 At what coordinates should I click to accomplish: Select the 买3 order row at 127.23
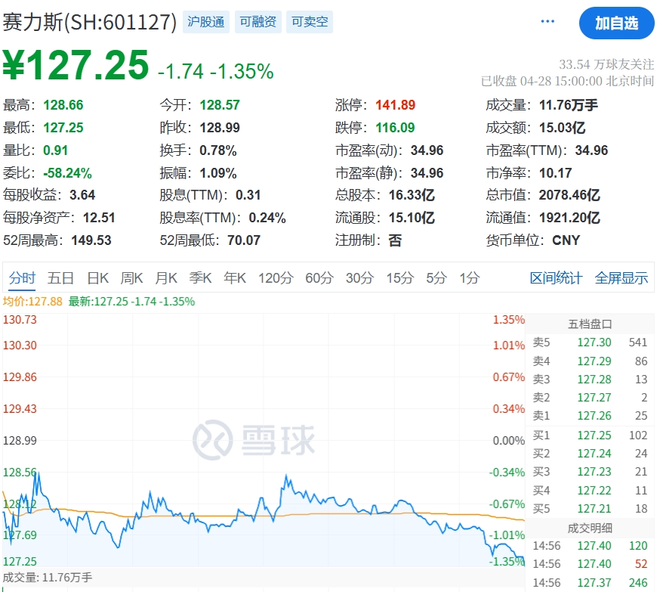[590, 472]
